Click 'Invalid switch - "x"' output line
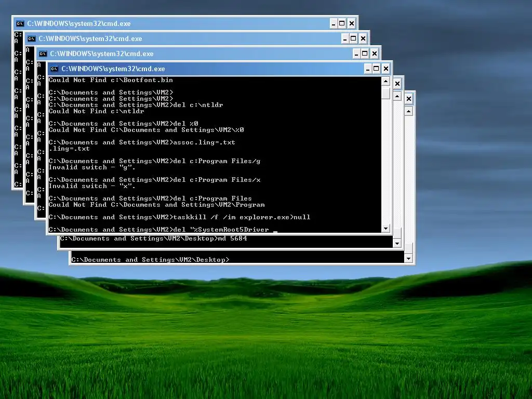532x399 pixels. 92,186
